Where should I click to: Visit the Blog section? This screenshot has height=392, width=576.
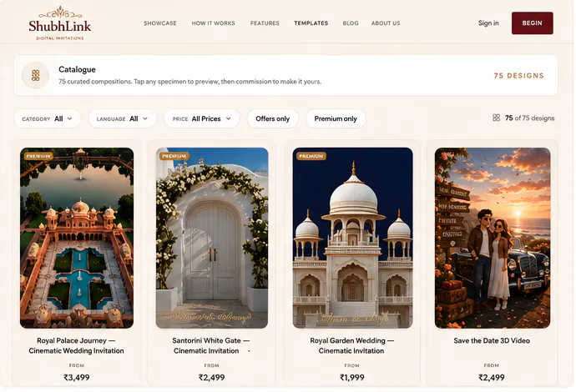[x=351, y=23]
